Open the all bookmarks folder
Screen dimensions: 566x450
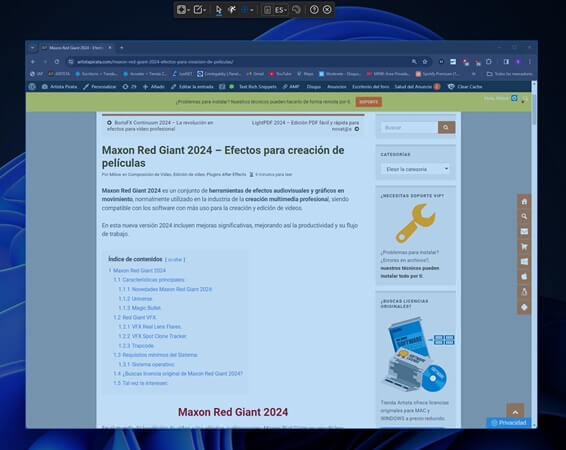[509, 74]
